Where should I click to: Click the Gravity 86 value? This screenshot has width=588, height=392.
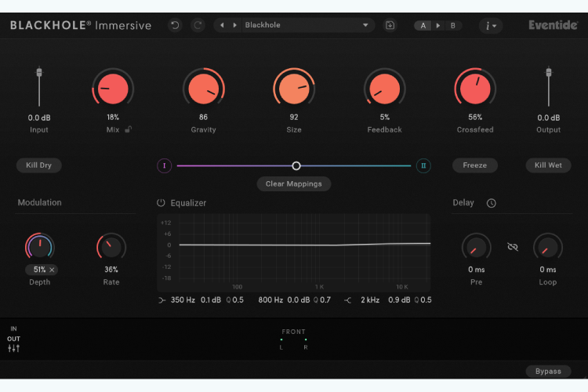[x=203, y=117]
